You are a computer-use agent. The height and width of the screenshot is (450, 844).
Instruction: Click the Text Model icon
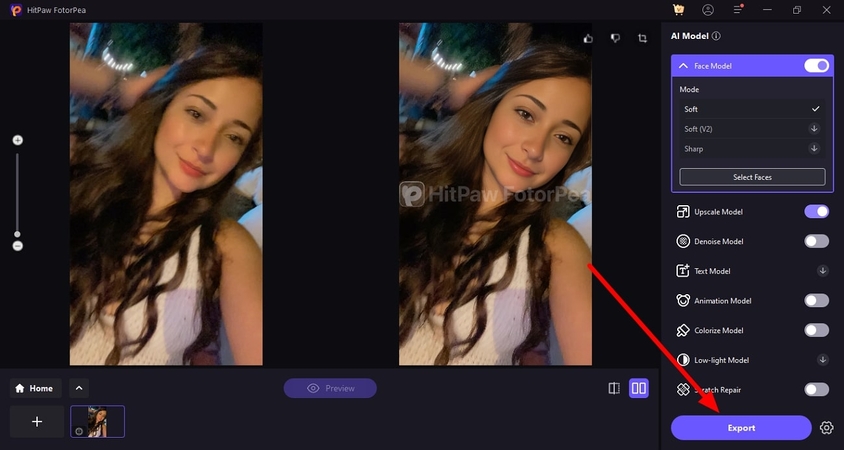point(683,271)
